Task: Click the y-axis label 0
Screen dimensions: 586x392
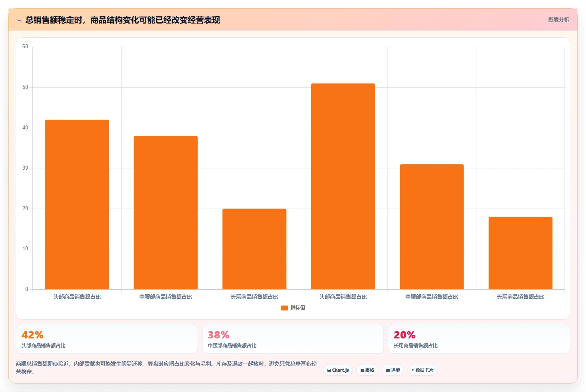Action: [27, 289]
